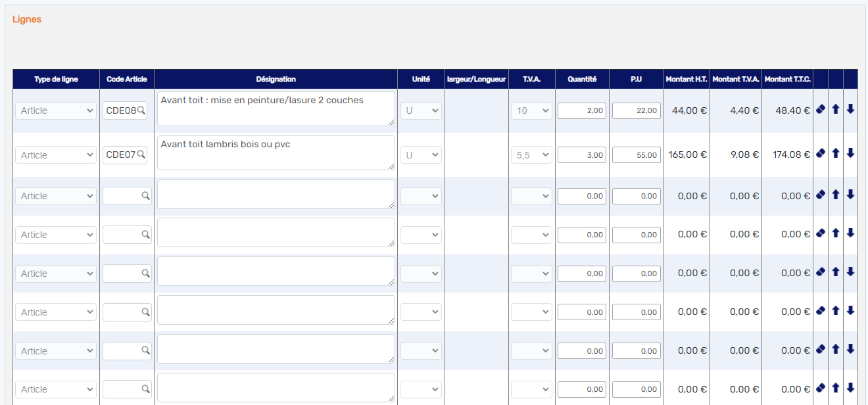Click the P.U field showing 55,00

[x=636, y=155]
